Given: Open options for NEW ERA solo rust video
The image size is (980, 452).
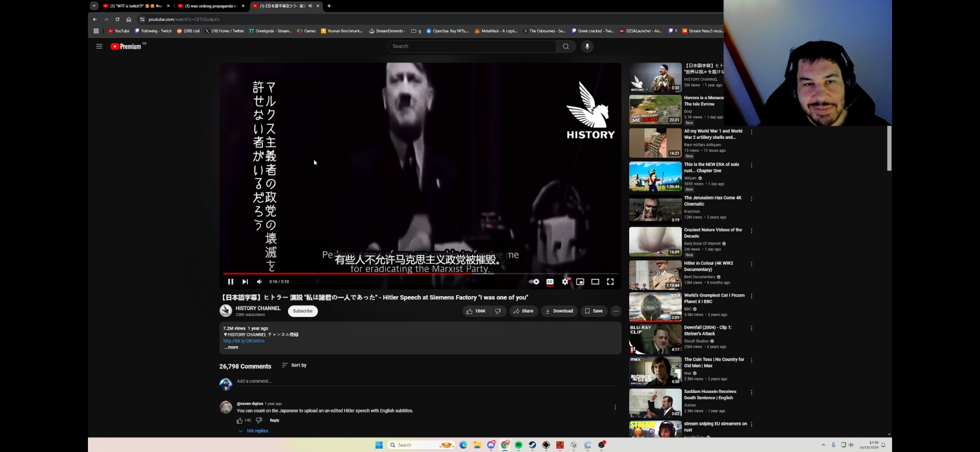Looking at the screenshot, I should [x=751, y=166].
